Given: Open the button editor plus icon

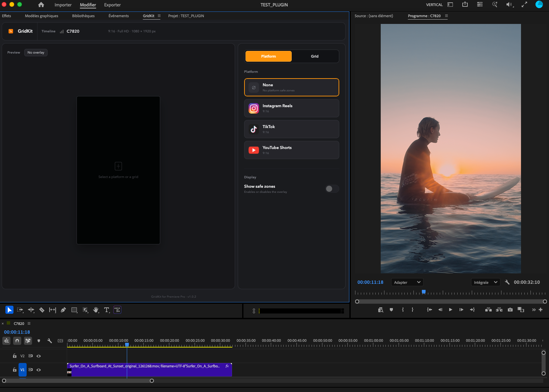Looking at the screenshot, I should (541, 310).
